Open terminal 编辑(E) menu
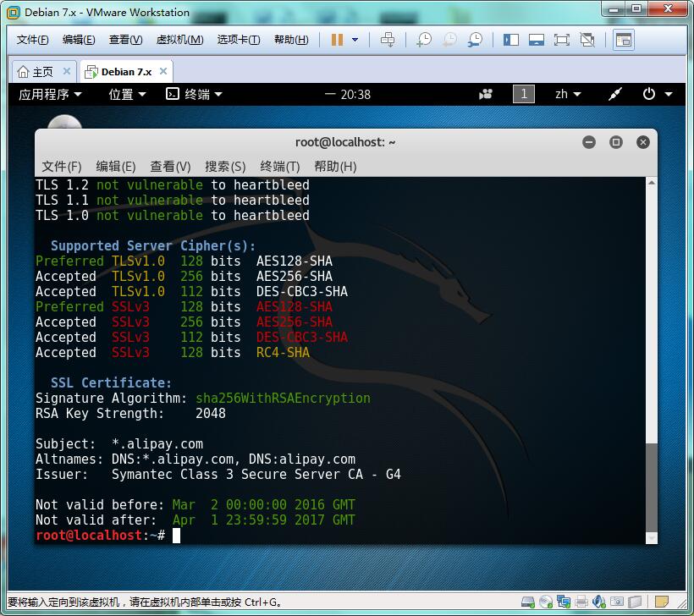694x616 pixels. pyautogui.click(x=115, y=167)
